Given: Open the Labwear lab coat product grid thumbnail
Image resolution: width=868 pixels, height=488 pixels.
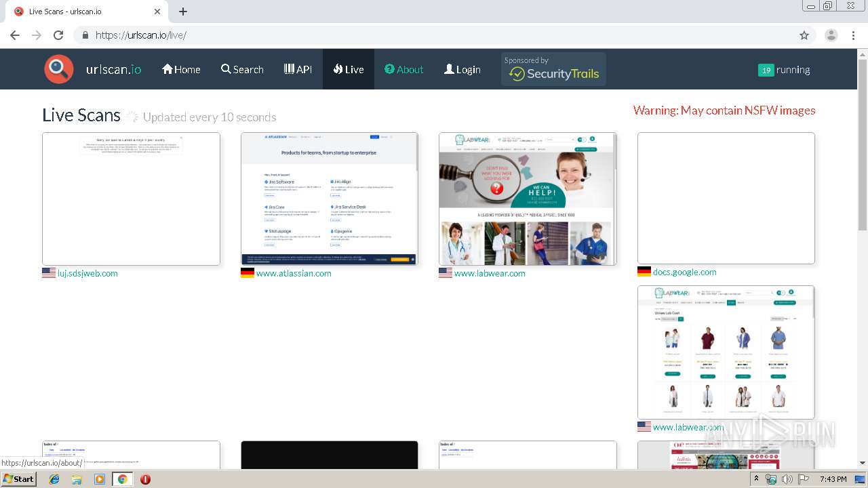Looking at the screenshot, I should point(726,352).
